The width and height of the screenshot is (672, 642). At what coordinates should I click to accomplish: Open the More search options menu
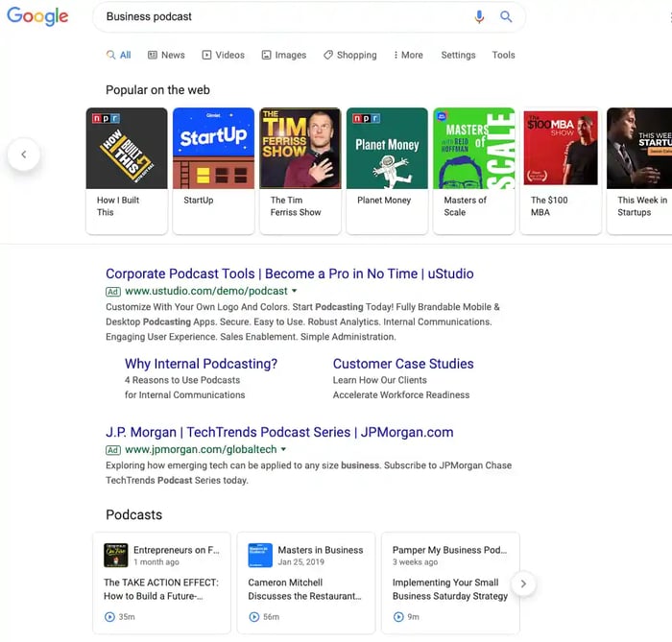408,55
